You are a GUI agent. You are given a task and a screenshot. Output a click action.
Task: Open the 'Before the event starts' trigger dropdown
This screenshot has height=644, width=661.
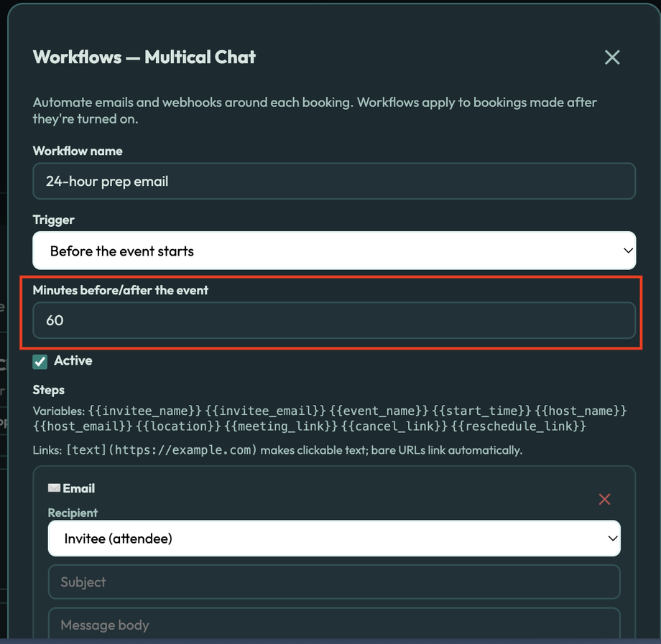pos(334,251)
